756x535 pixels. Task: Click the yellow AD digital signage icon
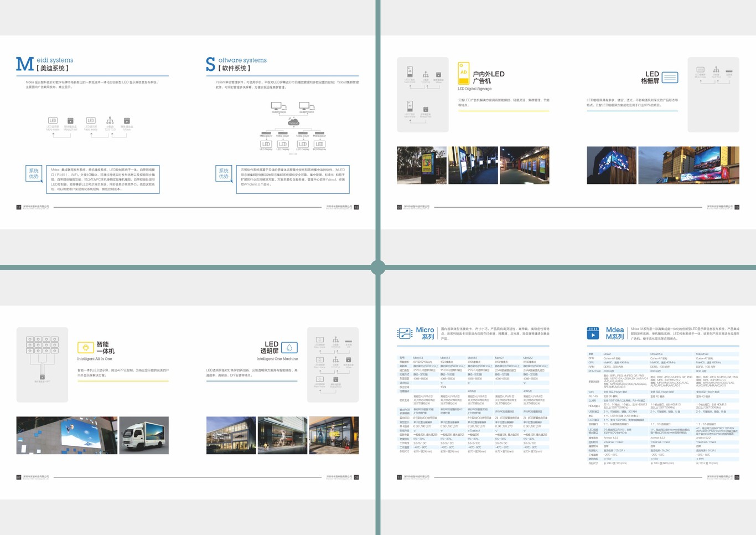[463, 73]
